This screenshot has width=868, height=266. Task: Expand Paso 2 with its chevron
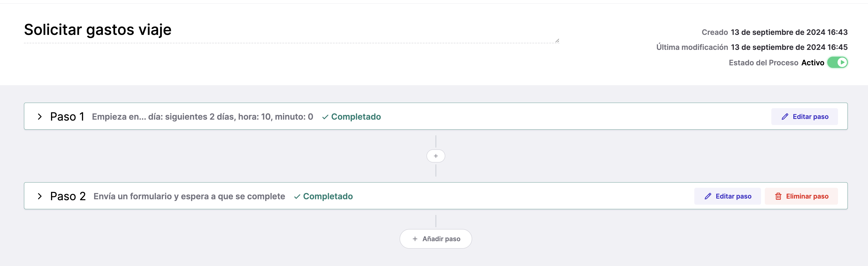[40, 196]
